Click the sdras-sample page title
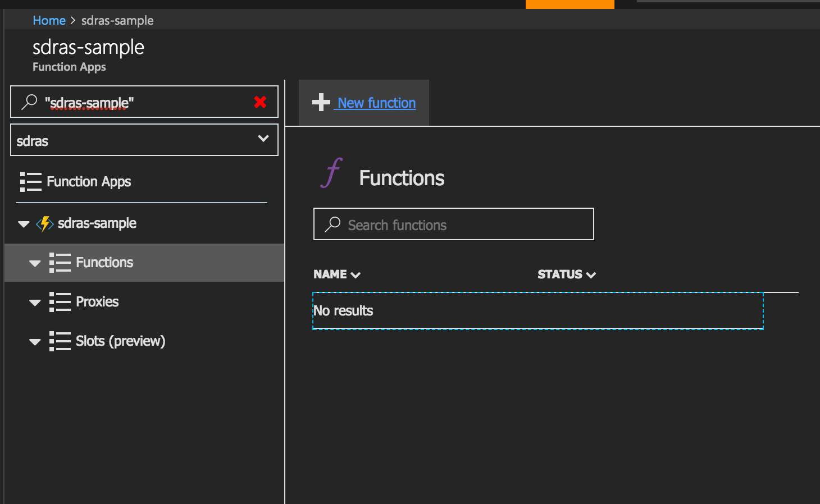820x504 pixels. click(88, 47)
